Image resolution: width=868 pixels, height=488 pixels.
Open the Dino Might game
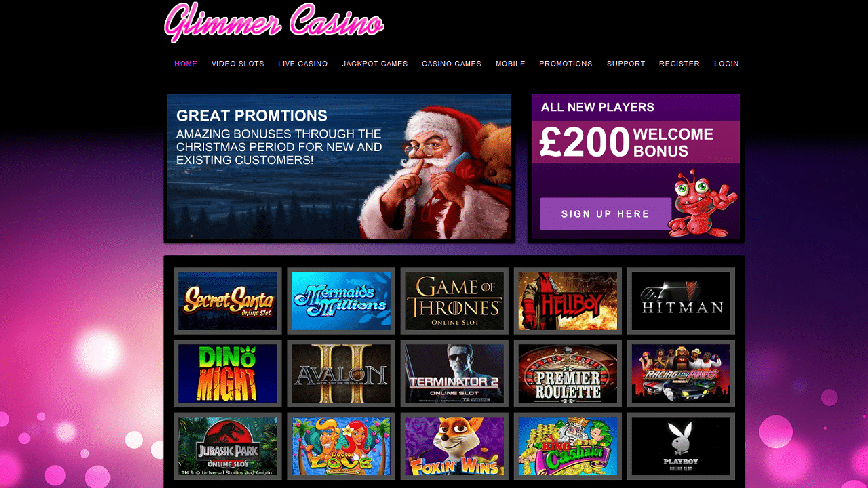pos(228,373)
